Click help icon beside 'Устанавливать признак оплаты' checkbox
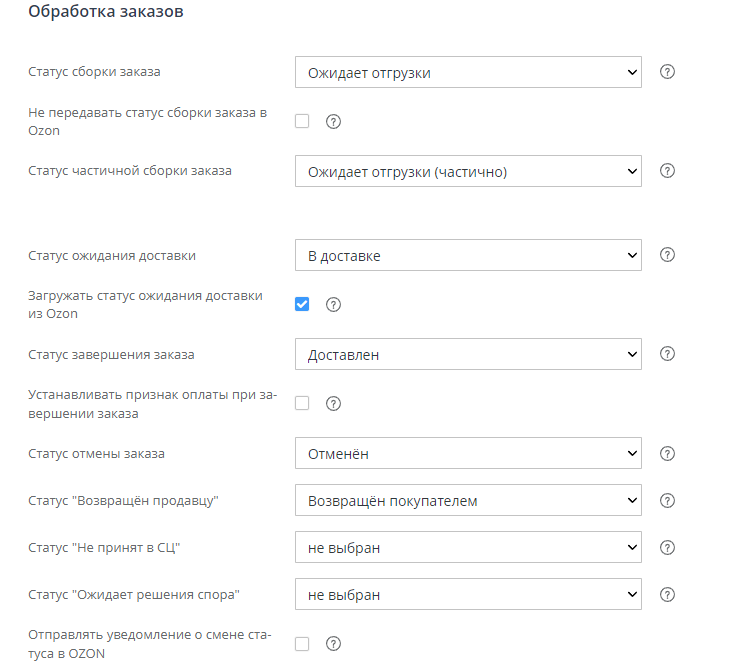The height and width of the screenshot is (665, 740). pyautogui.click(x=334, y=403)
